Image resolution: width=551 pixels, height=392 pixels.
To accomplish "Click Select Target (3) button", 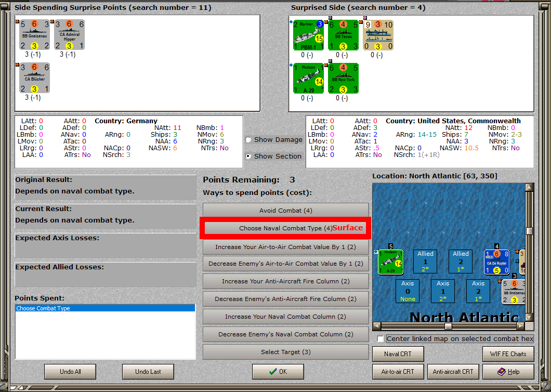I will (286, 352).
